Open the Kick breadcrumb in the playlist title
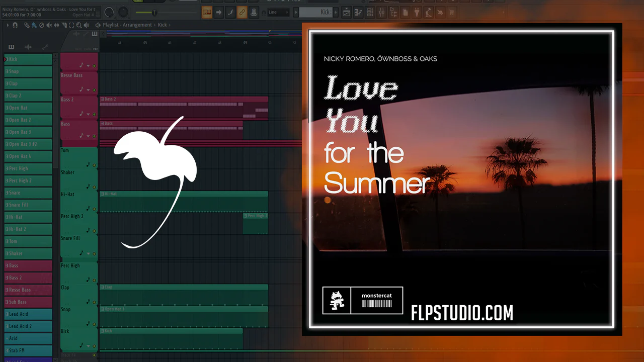 pos(162,25)
